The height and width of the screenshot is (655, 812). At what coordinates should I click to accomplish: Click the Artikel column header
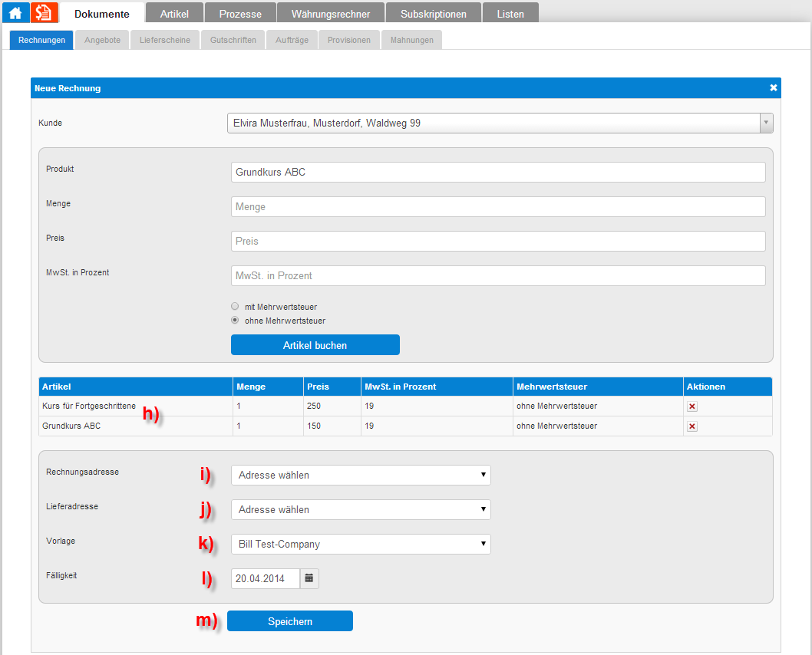point(136,387)
